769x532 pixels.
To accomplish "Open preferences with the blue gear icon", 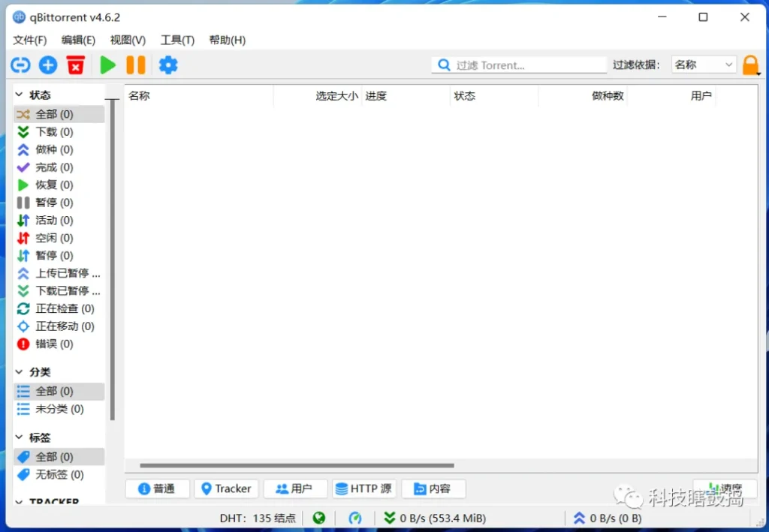I will [x=168, y=65].
